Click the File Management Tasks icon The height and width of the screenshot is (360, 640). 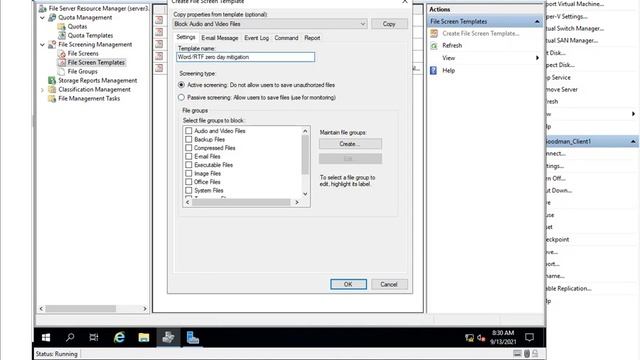[52, 98]
